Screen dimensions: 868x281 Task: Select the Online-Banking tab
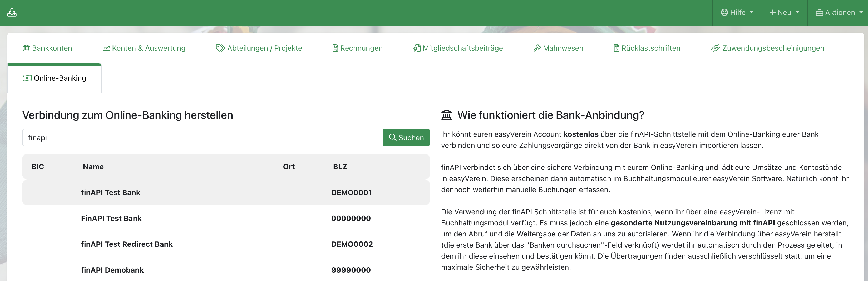pyautogui.click(x=54, y=78)
